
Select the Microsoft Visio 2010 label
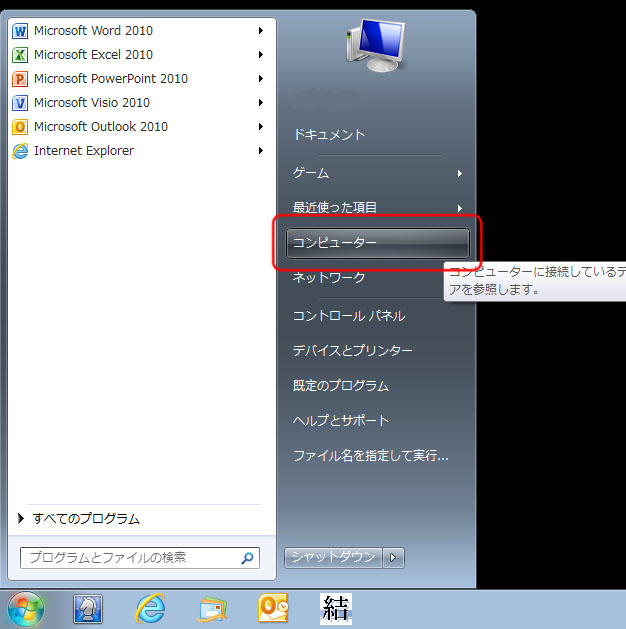coord(92,103)
